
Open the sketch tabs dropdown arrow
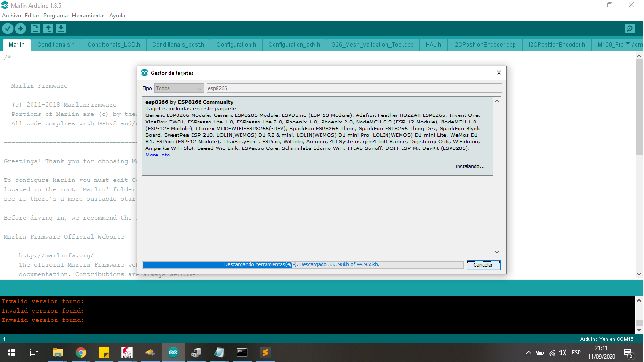(x=628, y=44)
